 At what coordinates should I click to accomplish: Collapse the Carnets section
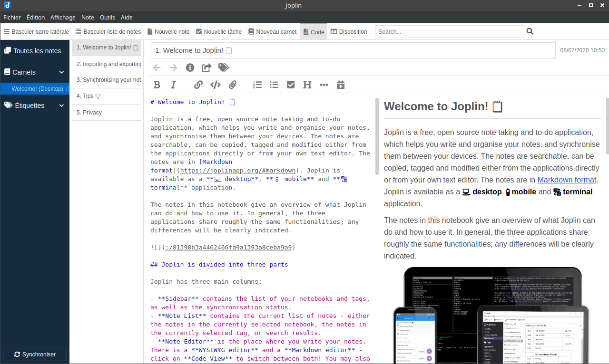click(61, 72)
